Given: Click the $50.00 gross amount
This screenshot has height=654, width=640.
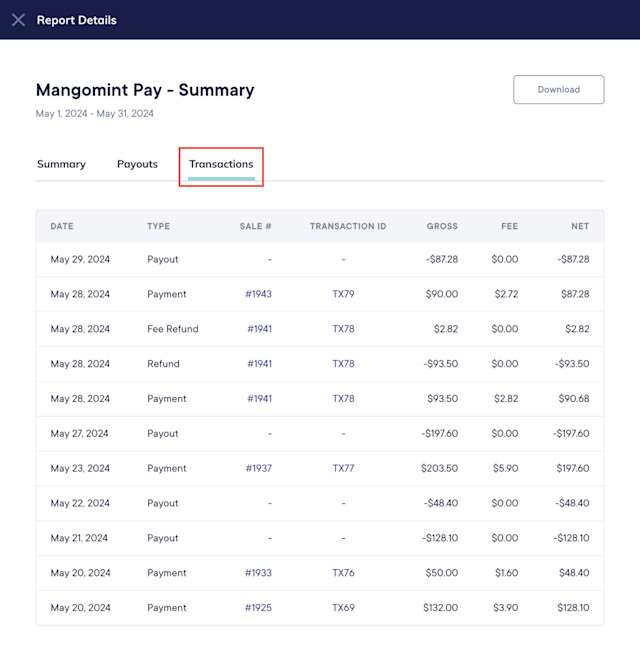Looking at the screenshot, I should click(442, 573).
